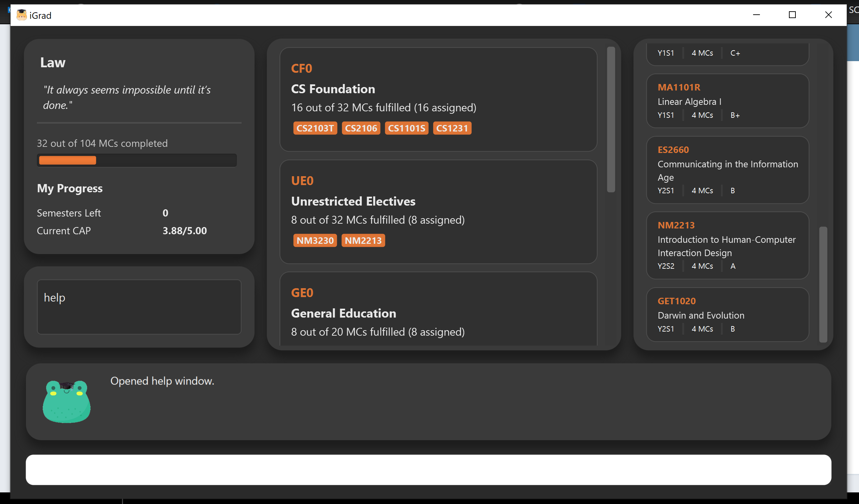Click the CS2103T module tag
This screenshot has width=859, height=504.
[315, 128]
